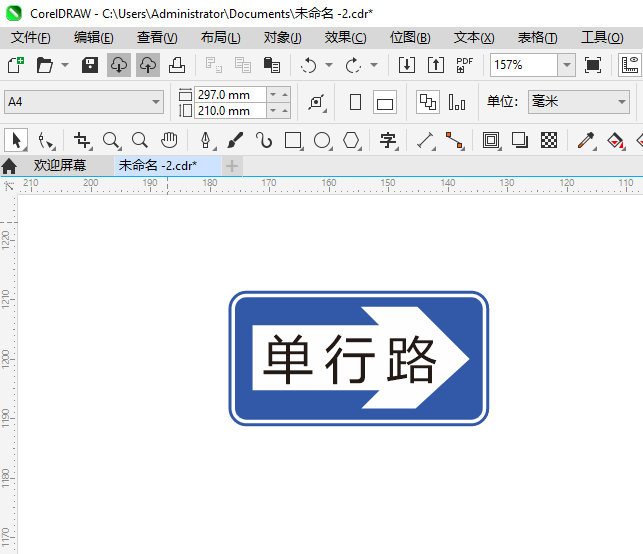
Task: Select the Drop Shadow tool
Action: coord(520,141)
